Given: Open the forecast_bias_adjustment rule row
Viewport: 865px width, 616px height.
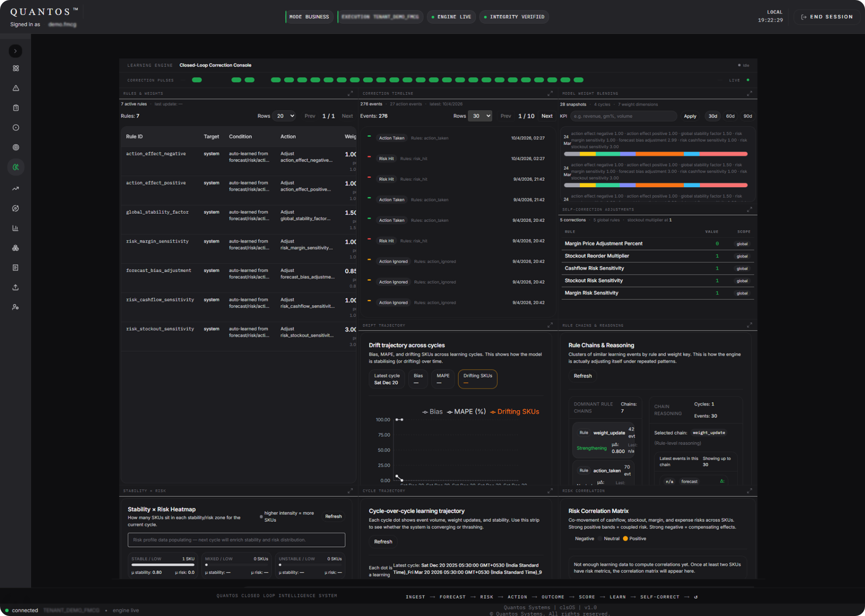Looking at the screenshot, I should (238, 278).
